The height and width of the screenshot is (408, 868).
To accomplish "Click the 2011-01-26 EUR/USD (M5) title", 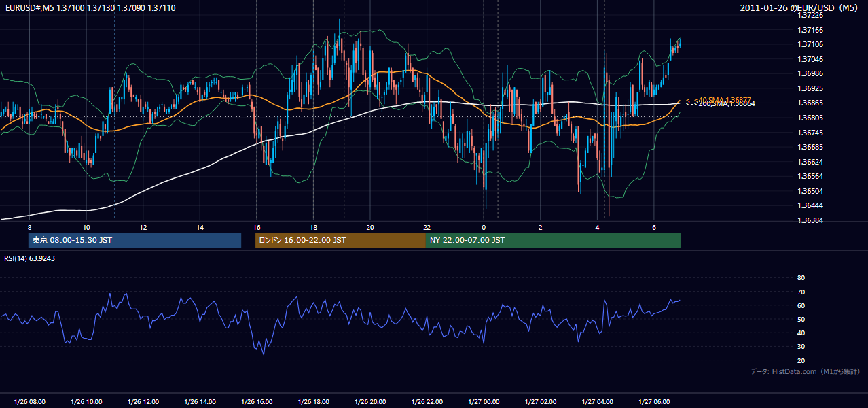I will [x=800, y=7].
